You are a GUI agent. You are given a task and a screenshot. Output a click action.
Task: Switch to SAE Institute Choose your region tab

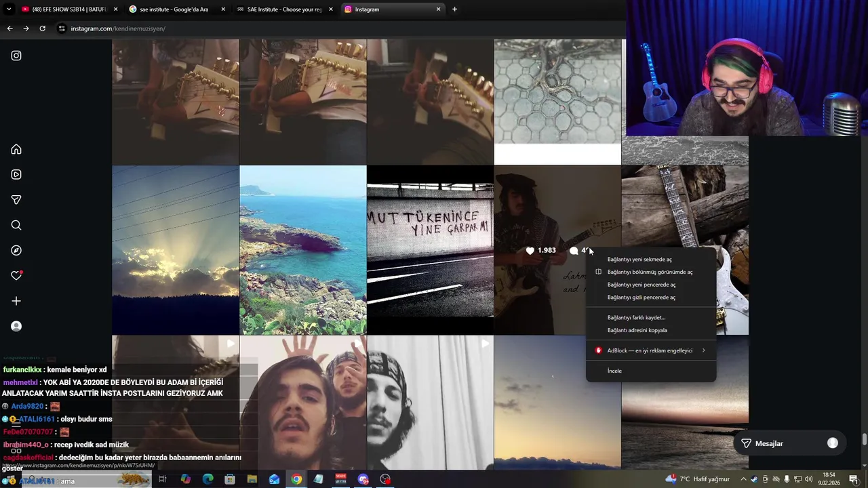pyautogui.click(x=284, y=9)
